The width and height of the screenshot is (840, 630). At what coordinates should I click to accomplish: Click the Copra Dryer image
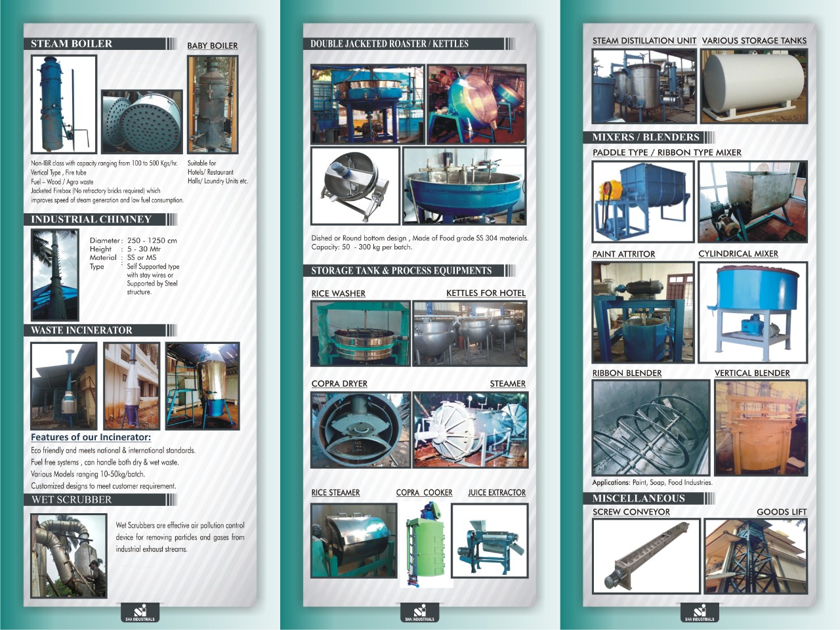[360, 430]
